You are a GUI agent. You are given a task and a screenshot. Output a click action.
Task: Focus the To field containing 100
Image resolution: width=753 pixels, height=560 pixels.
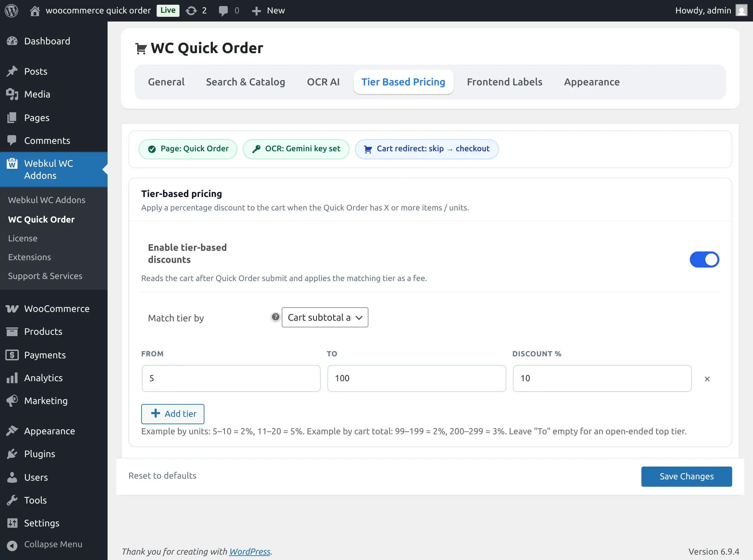click(x=417, y=378)
